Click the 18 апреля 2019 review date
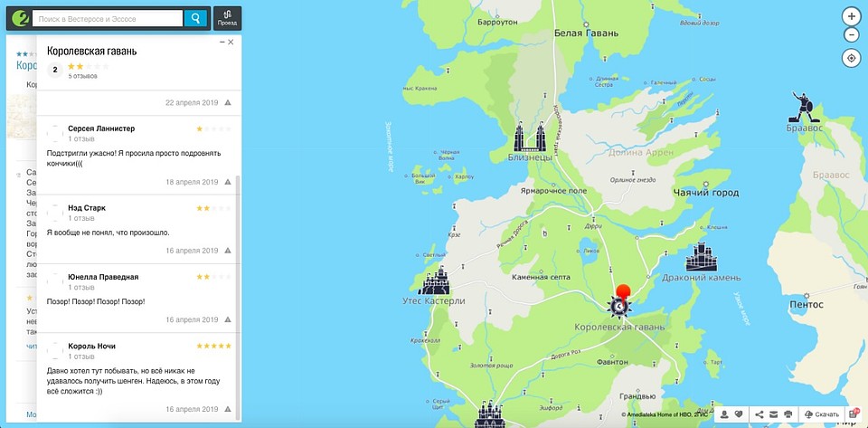Image resolution: width=868 pixels, height=428 pixels. [x=192, y=182]
